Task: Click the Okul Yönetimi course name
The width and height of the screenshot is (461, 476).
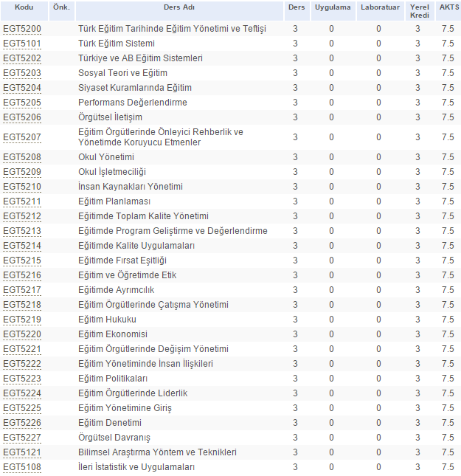Action: [x=106, y=157]
